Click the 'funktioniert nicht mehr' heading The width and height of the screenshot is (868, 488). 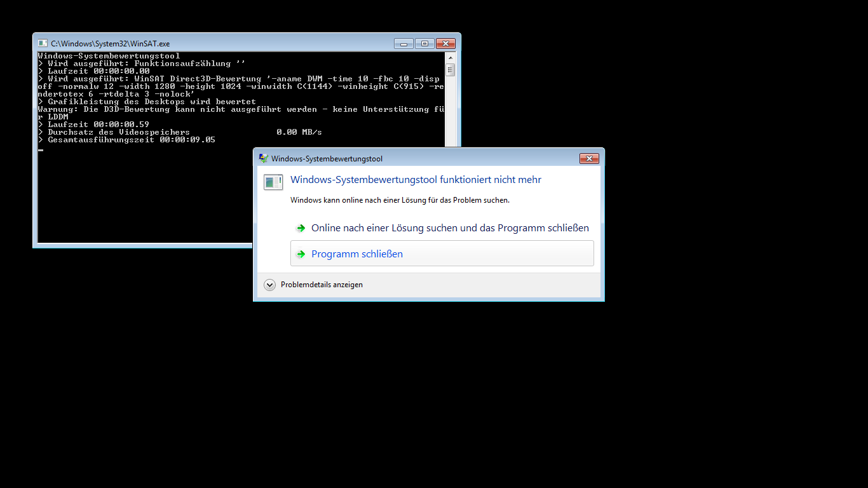coord(416,180)
